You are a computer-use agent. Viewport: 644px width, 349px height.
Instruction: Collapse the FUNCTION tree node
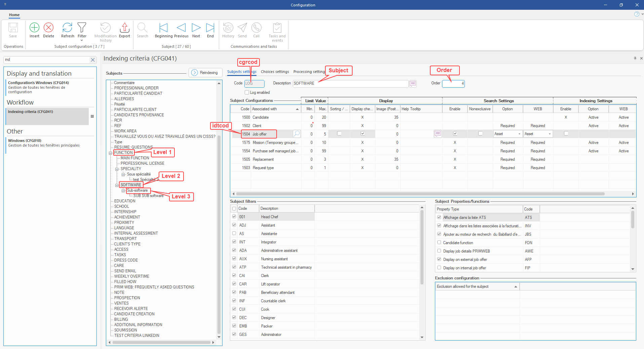(x=111, y=153)
